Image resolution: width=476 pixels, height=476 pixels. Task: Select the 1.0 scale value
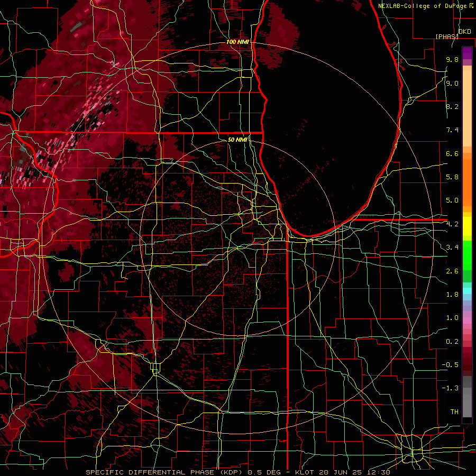pyautogui.click(x=452, y=318)
